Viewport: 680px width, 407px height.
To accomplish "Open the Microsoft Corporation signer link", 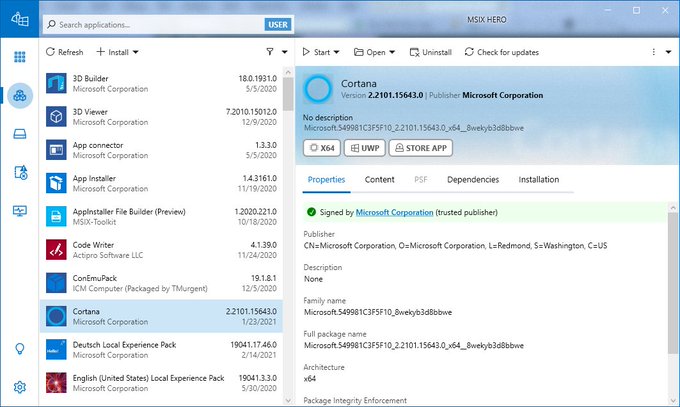I will point(394,212).
